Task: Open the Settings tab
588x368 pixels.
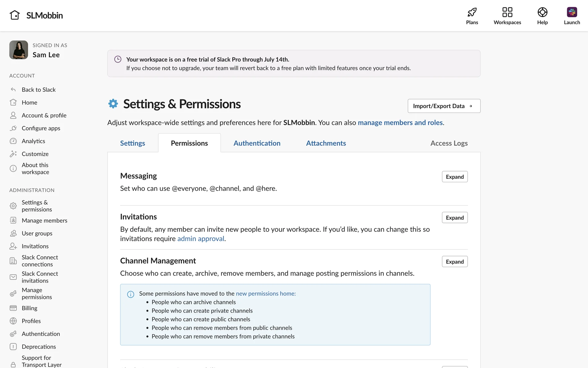Action: (132, 143)
